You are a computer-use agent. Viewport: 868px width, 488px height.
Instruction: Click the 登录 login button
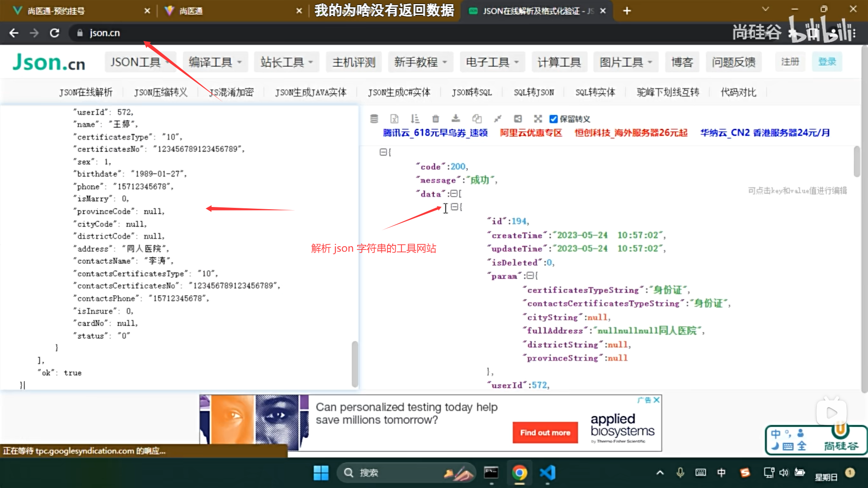[x=827, y=62]
